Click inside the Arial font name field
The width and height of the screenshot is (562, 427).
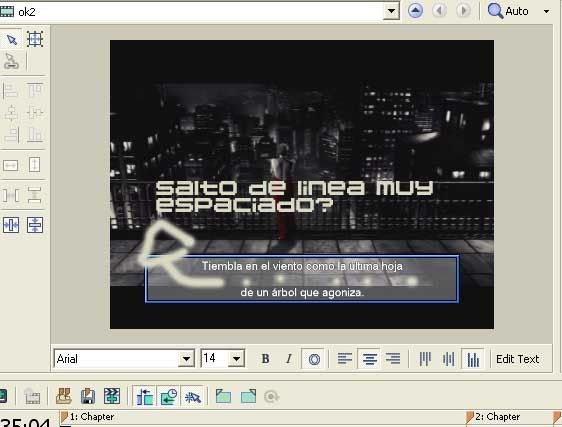click(x=116, y=359)
